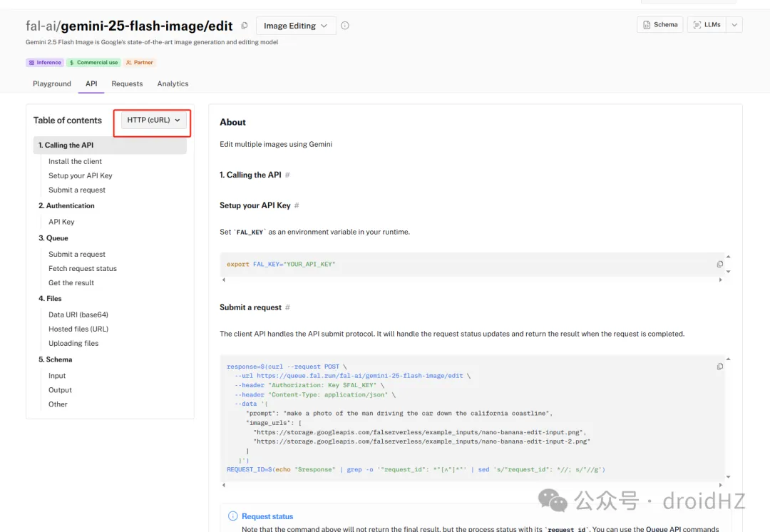Switch to the Requests tab

(x=127, y=83)
